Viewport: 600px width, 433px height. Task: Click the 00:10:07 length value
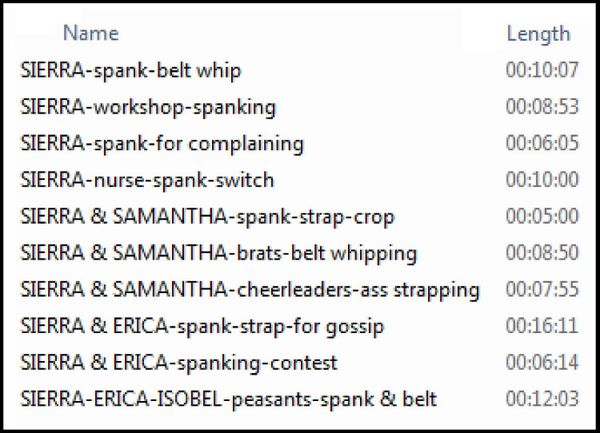(x=542, y=70)
